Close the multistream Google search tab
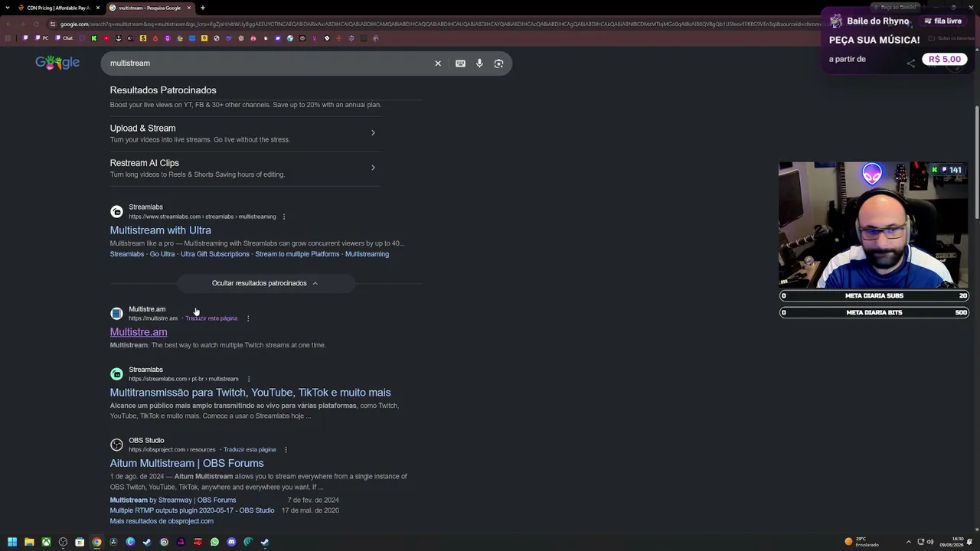Screen dimensions: 980x551 coord(189,8)
